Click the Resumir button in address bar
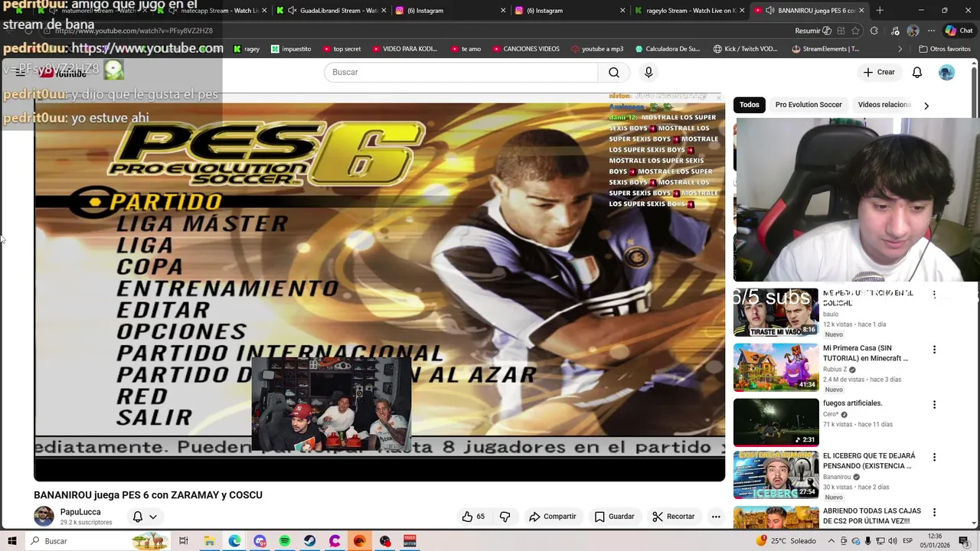This screenshot has width=980, height=551. pyautogui.click(x=813, y=31)
